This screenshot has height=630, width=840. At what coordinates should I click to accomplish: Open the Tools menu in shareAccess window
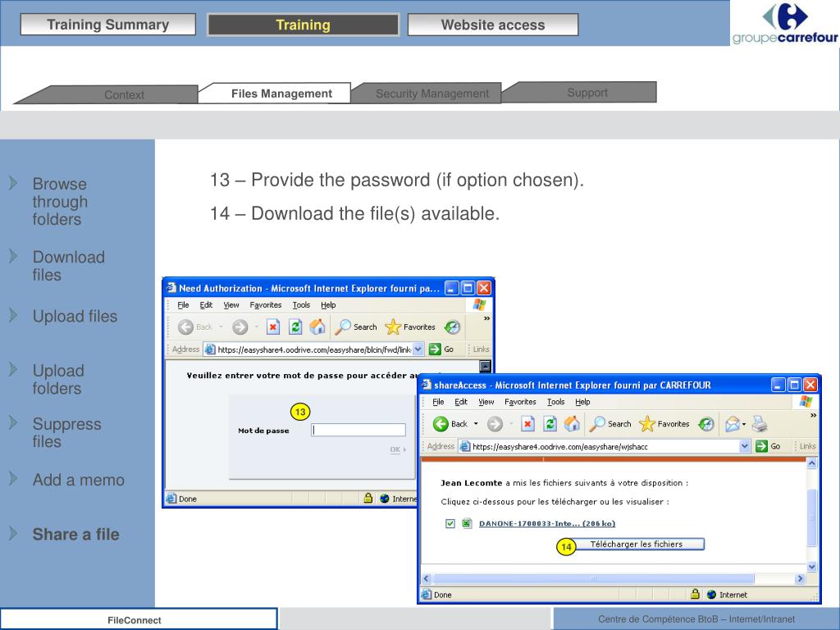point(556,402)
